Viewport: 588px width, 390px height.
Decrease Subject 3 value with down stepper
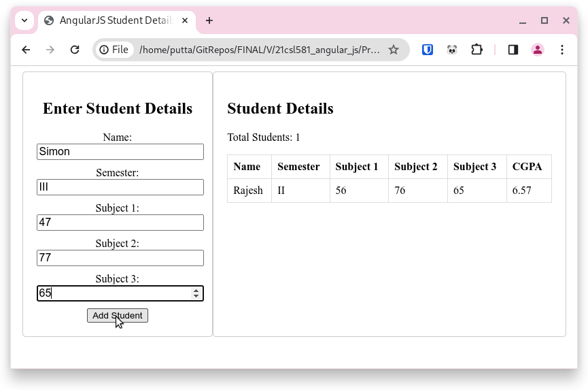click(x=196, y=296)
